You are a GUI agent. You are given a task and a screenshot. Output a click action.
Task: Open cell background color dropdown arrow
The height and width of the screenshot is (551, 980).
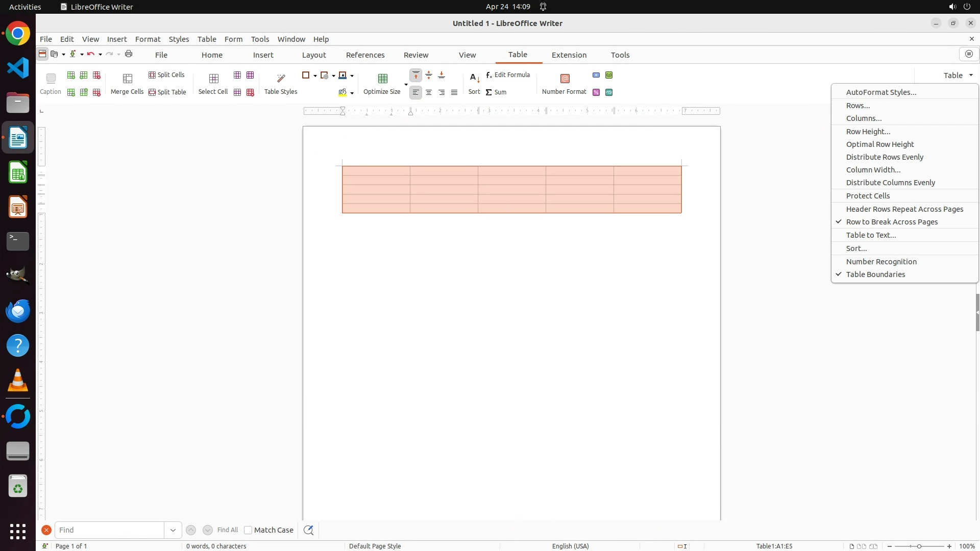352,93
